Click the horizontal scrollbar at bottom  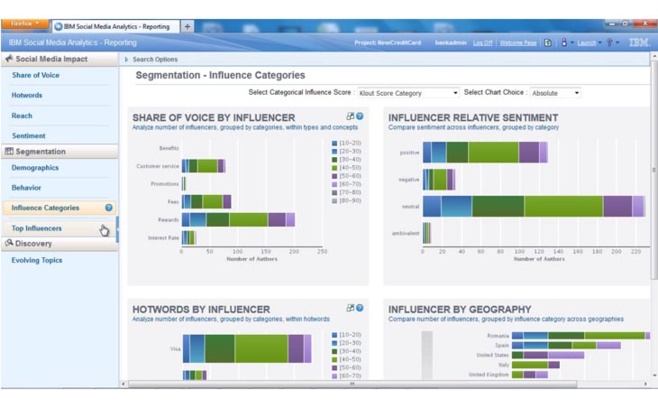350,383
